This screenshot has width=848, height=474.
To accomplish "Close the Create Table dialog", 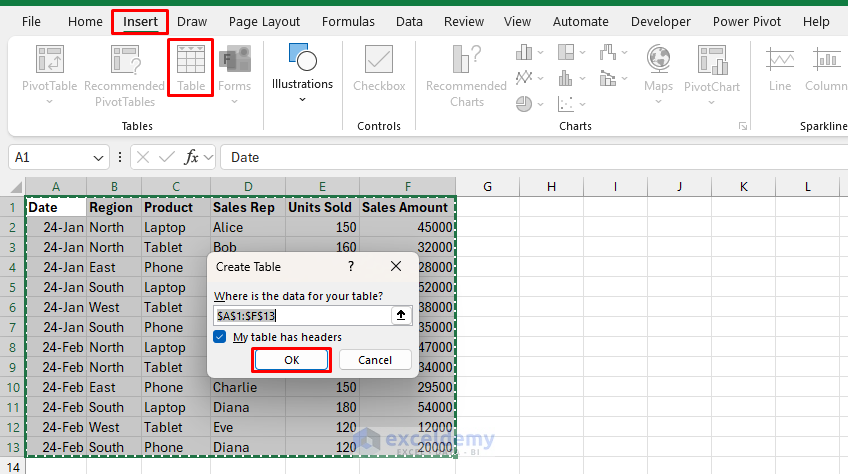I will [396, 266].
